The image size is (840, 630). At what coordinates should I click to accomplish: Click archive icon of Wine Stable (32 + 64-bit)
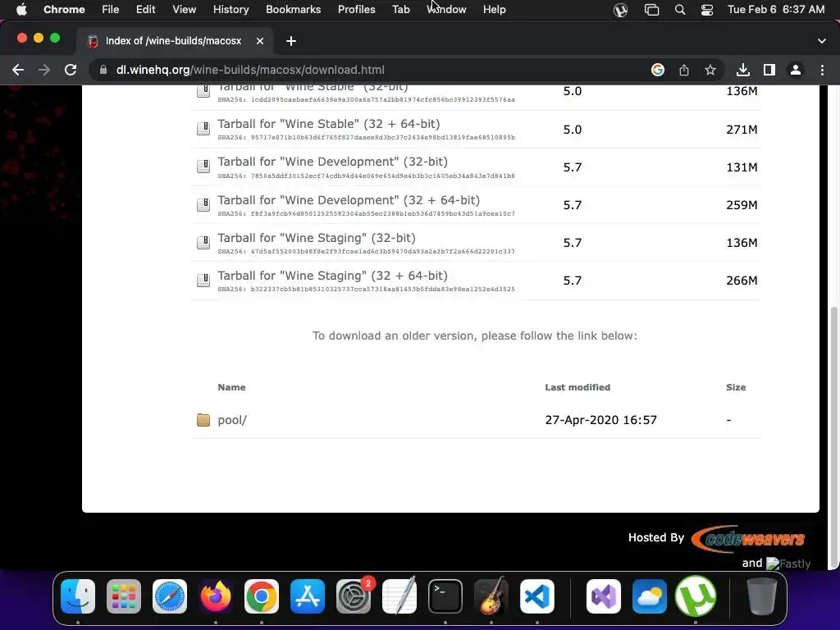[203, 129]
